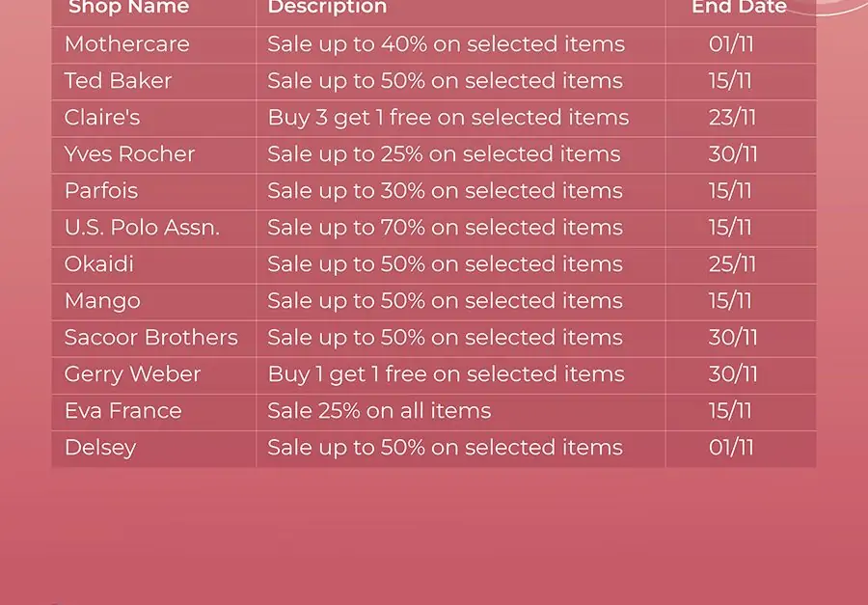Click the Parfois shop name
Image resolution: width=868 pixels, height=605 pixels.
[100, 191]
